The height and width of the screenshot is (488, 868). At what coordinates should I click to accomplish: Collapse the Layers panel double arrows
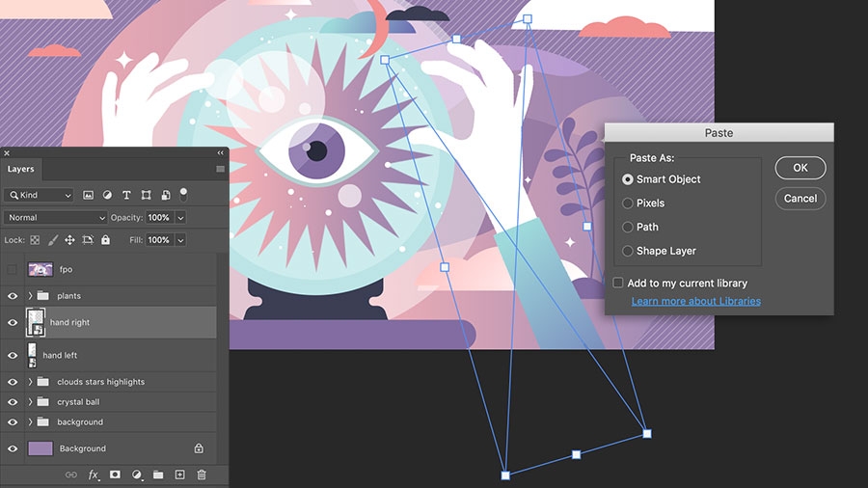pyautogui.click(x=220, y=152)
